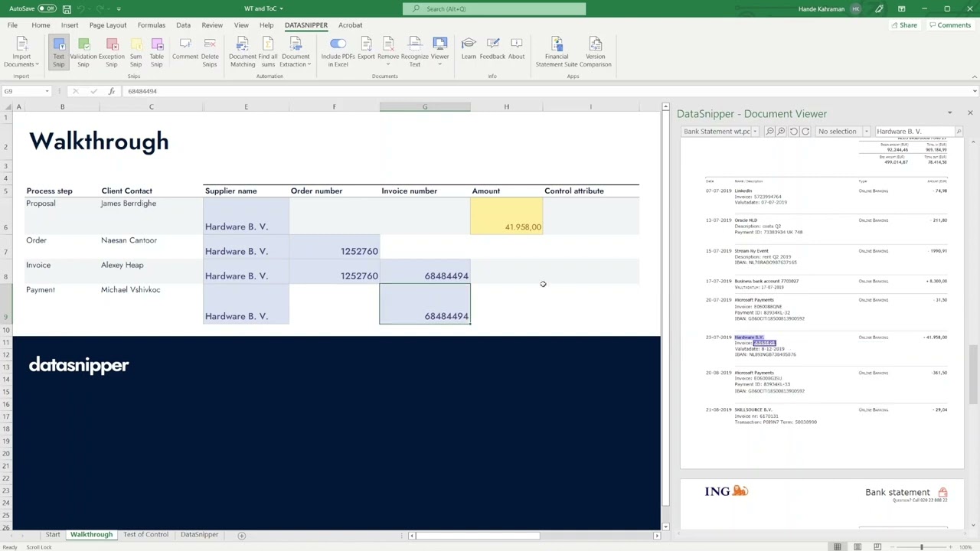Open the Start sheet tab
Image resolution: width=980 pixels, height=551 pixels.
coord(52,535)
